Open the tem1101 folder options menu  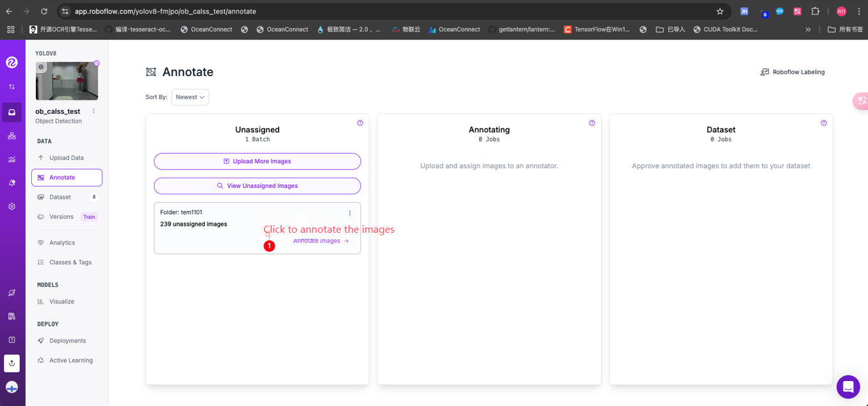coord(349,213)
